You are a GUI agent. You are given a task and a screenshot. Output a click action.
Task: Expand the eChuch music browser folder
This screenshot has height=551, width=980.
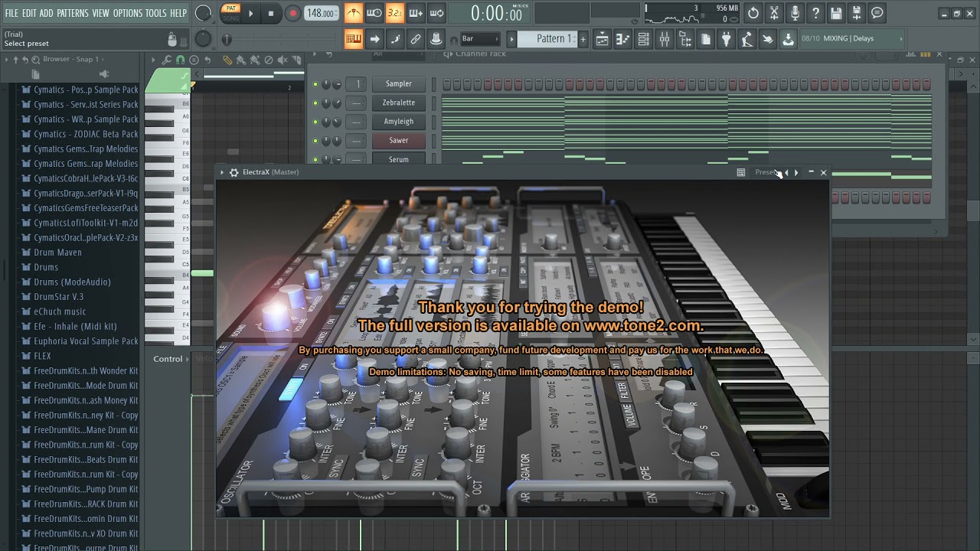click(x=60, y=311)
